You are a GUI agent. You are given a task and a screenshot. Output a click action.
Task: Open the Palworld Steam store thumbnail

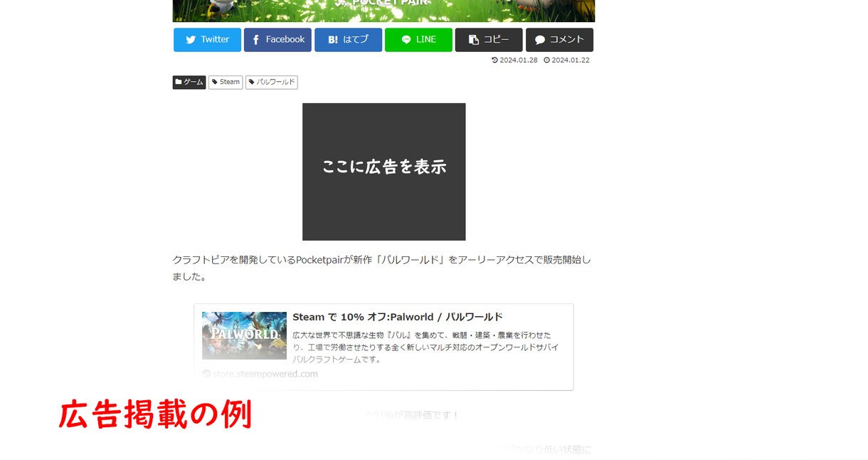click(244, 335)
